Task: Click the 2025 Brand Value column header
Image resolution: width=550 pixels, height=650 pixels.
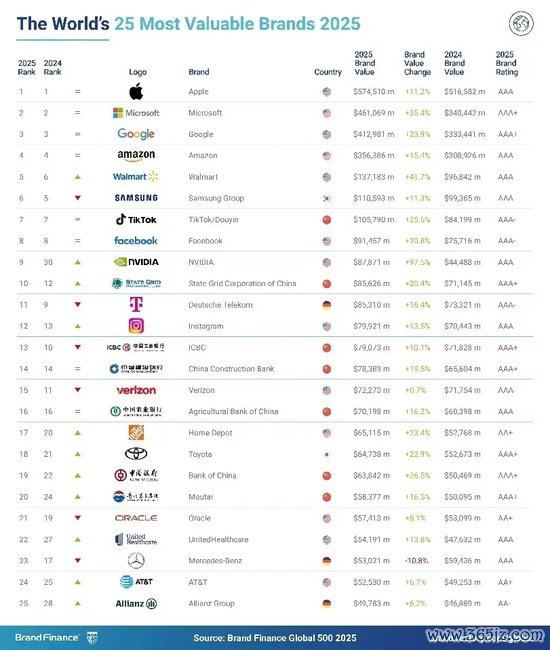Action: [x=365, y=63]
